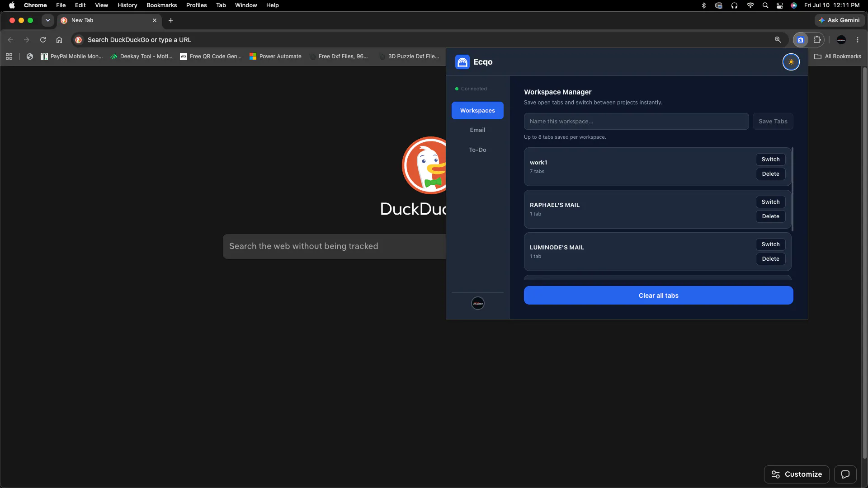Open Spotlight search in the menu bar

tap(765, 5)
